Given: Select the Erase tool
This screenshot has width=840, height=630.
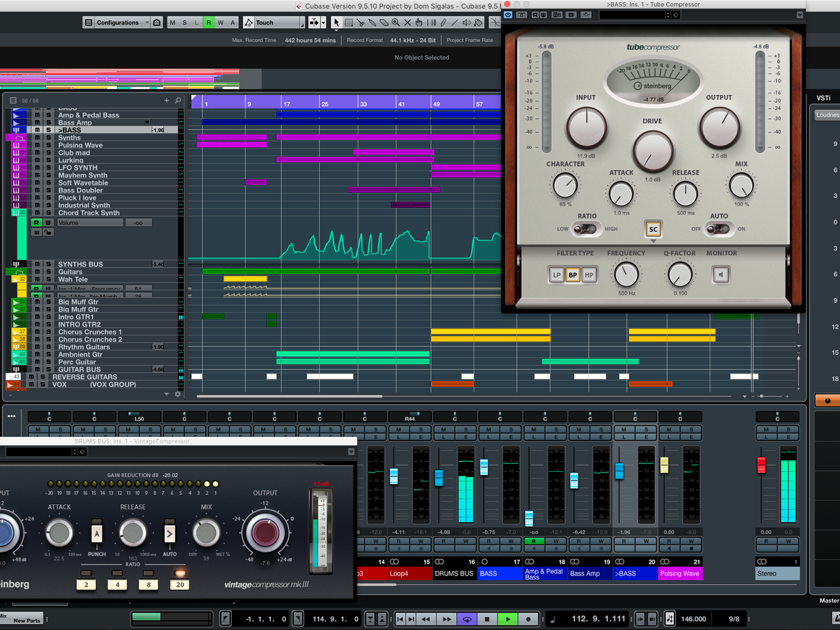Looking at the screenshot, I should point(384,22).
